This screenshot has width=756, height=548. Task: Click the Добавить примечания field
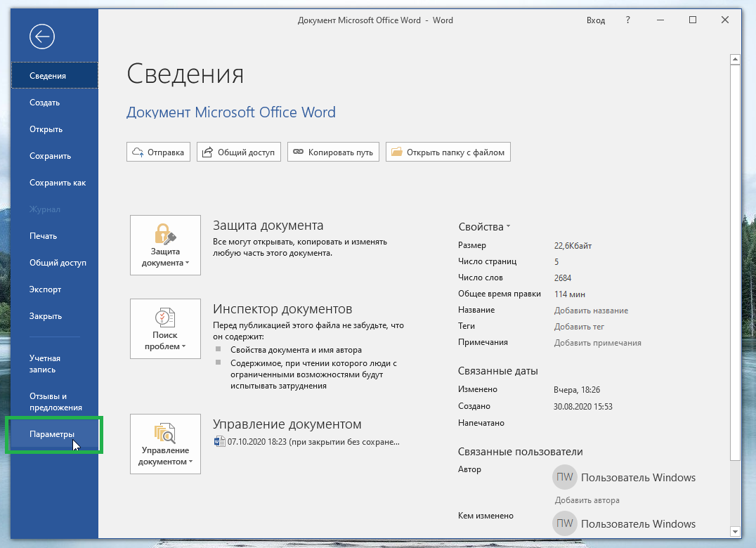(597, 343)
